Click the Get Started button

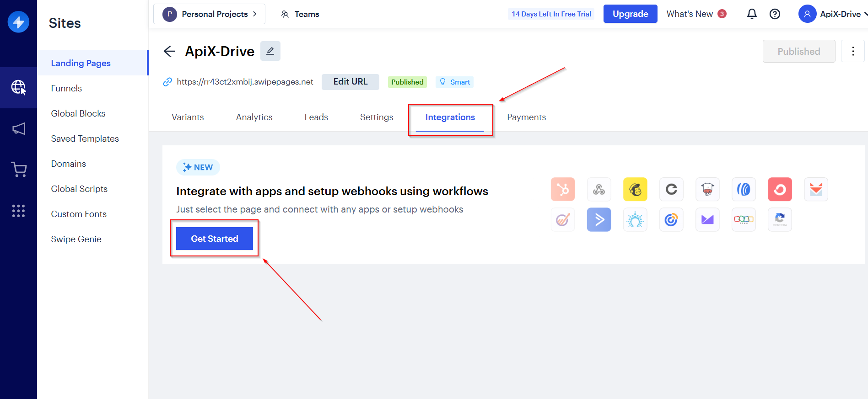point(215,239)
